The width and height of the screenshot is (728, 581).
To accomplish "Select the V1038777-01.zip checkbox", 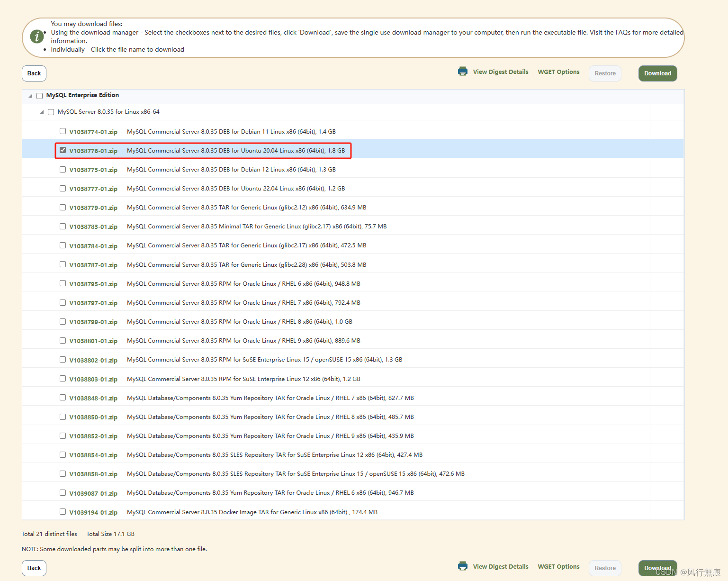I will tap(63, 188).
